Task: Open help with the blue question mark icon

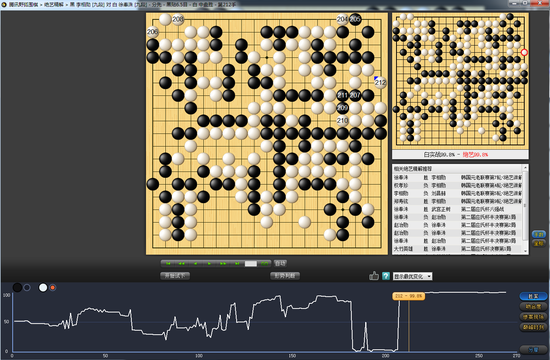Action: click(386, 276)
